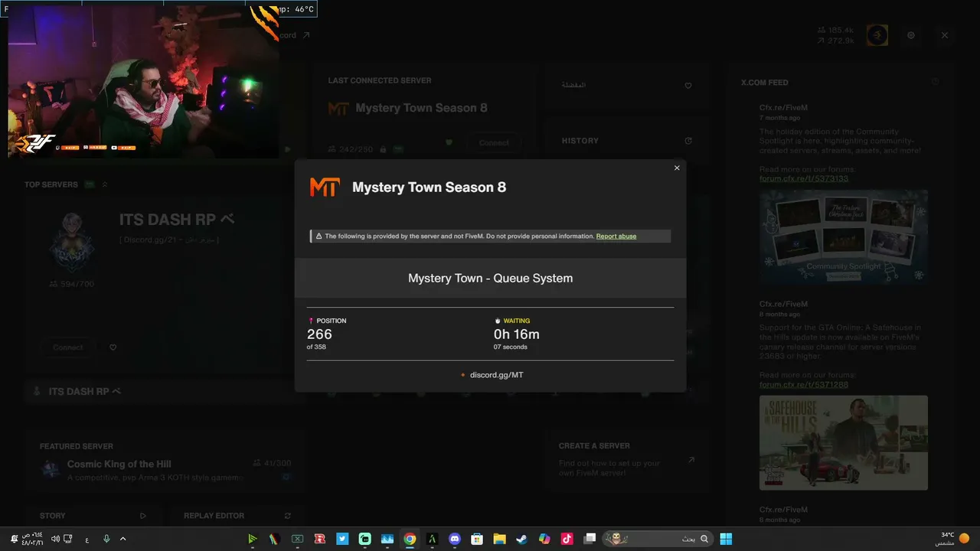980x551 pixels.
Task: Open the green play-arrow app on the taskbar
Action: click(252, 539)
